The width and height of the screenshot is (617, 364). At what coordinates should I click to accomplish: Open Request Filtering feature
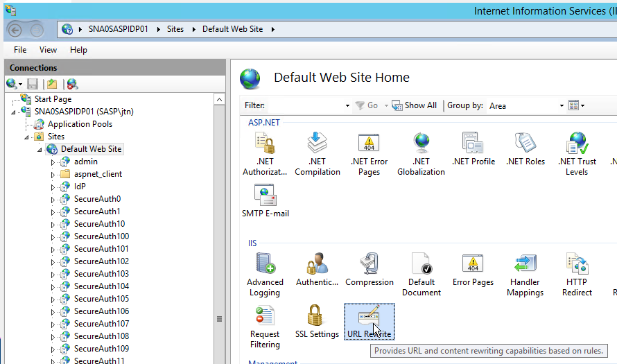(x=265, y=327)
